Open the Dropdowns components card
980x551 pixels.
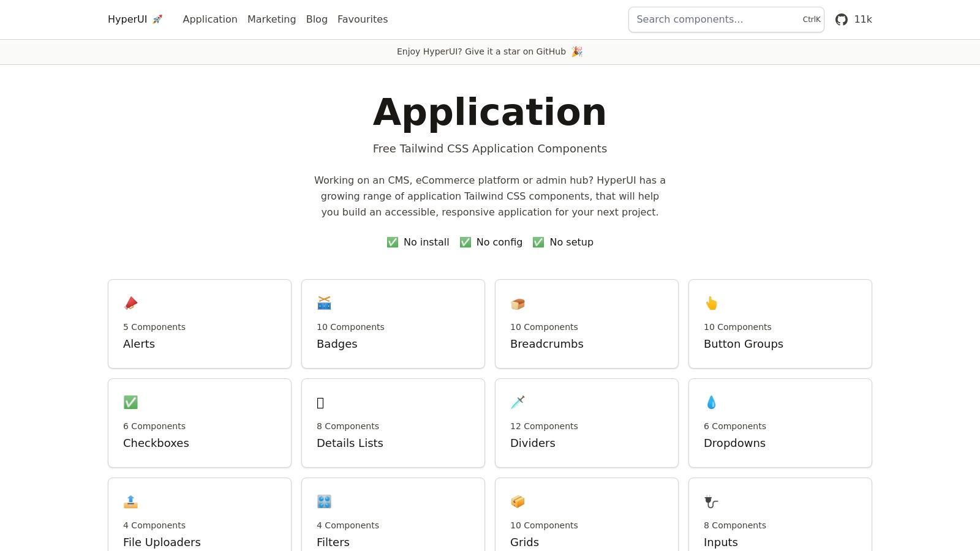780,423
